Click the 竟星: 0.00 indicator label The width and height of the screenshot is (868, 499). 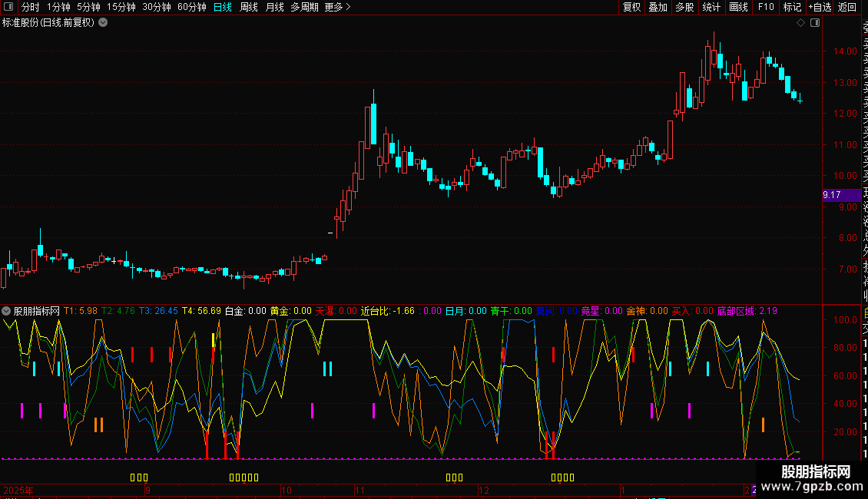point(602,311)
